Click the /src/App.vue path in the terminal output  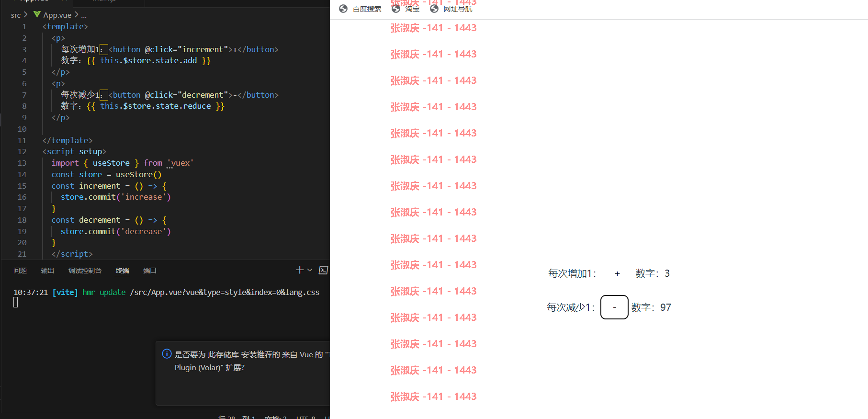click(x=225, y=292)
